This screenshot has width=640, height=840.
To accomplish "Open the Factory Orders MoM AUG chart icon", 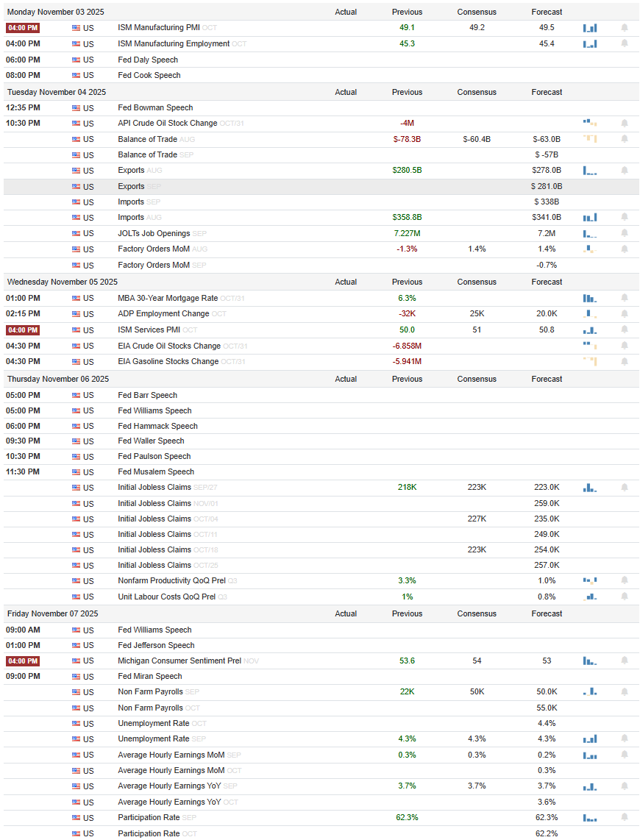I will 590,249.
